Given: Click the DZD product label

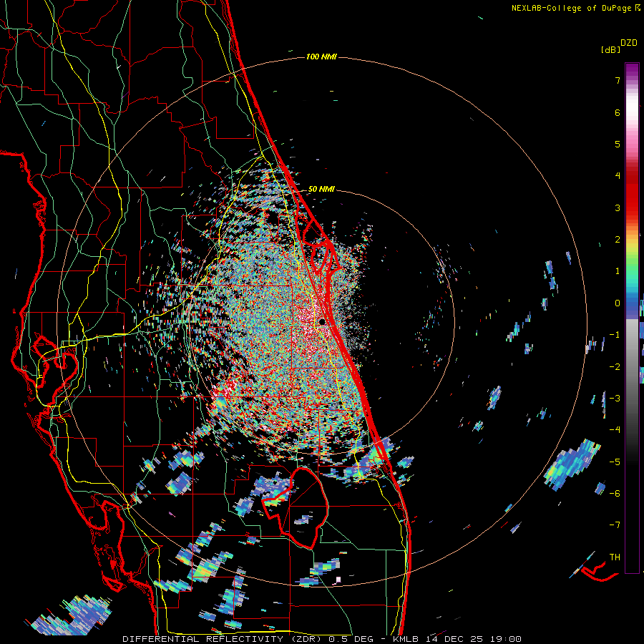Looking at the screenshot, I should coord(629,43).
